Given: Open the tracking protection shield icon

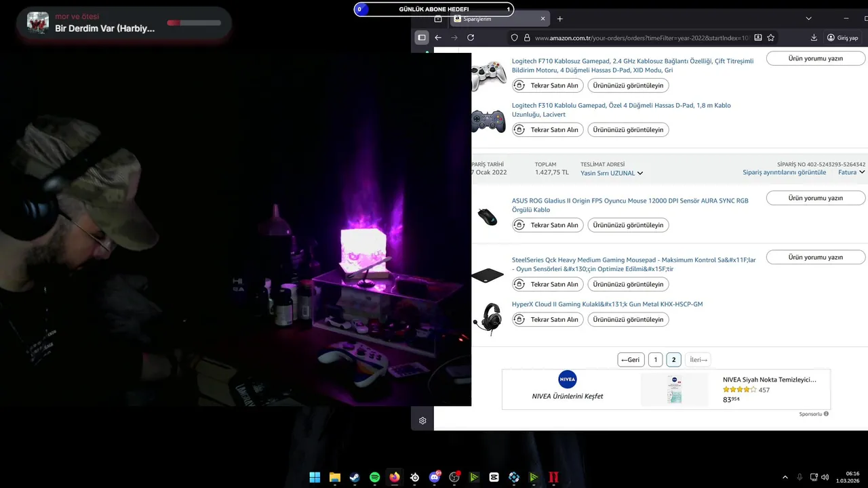Looking at the screenshot, I should pos(515,38).
